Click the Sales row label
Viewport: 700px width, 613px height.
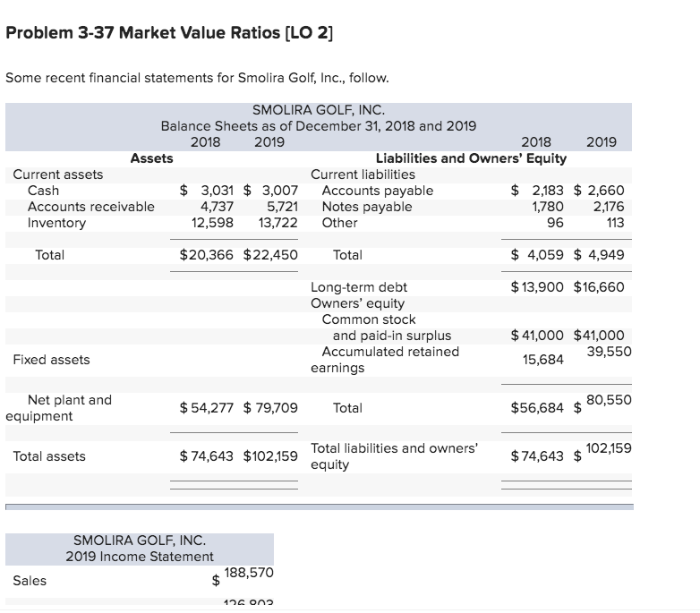pyautogui.click(x=30, y=581)
